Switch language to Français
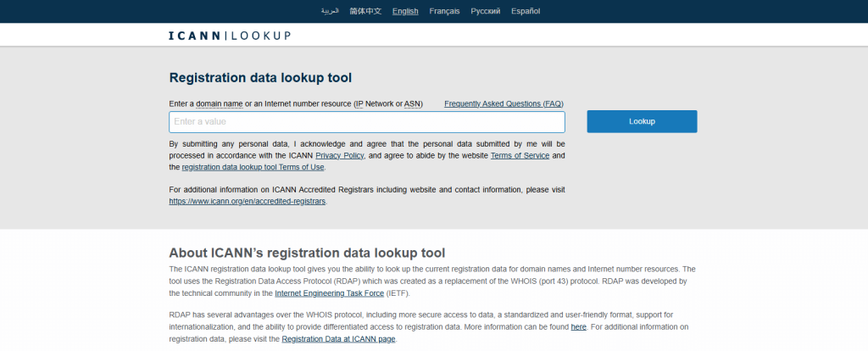The width and height of the screenshot is (868, 351). 444,11
